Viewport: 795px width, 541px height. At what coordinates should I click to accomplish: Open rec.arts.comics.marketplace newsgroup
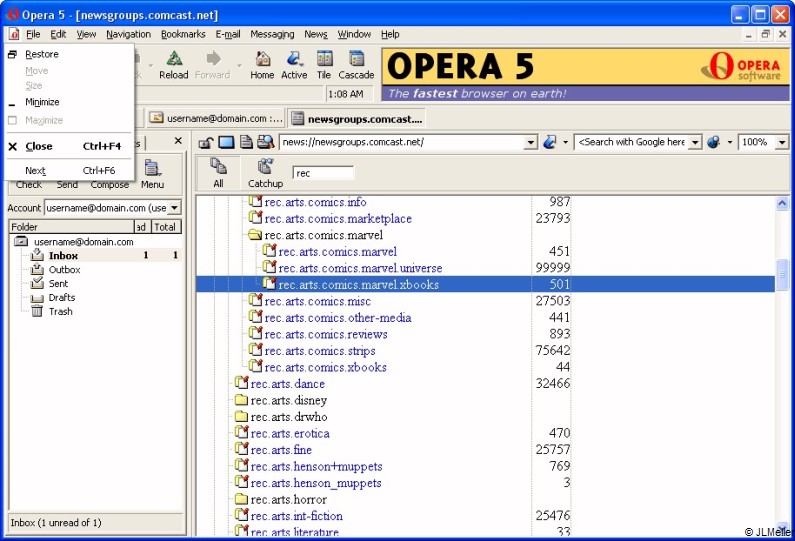(338, 219)
